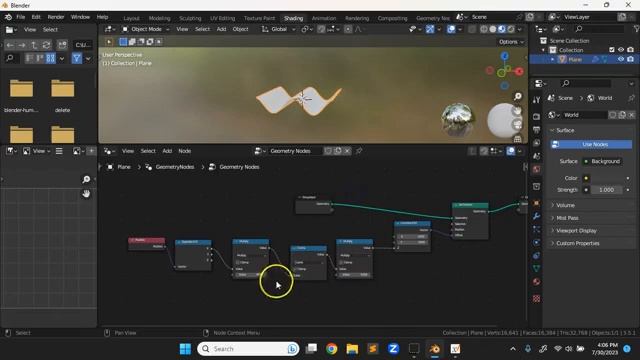Refresh the file browser list

click(47, 45)
